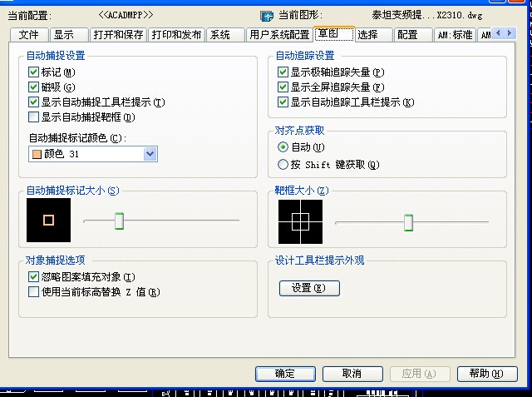Select 按 Shift 键获取(Q) radio option
This screenshot has height=397, width=532.
point(283,165)
